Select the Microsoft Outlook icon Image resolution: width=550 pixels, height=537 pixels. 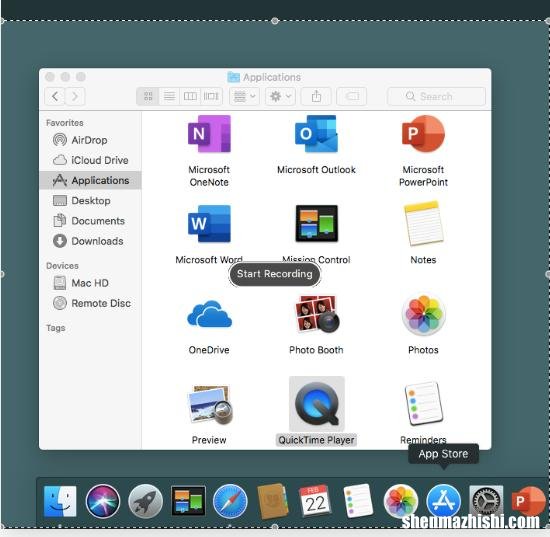tap(316, 134)
